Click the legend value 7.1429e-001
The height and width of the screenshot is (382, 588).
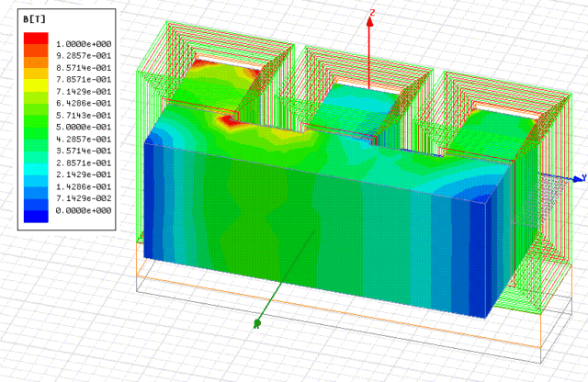[x=84, y=92]
